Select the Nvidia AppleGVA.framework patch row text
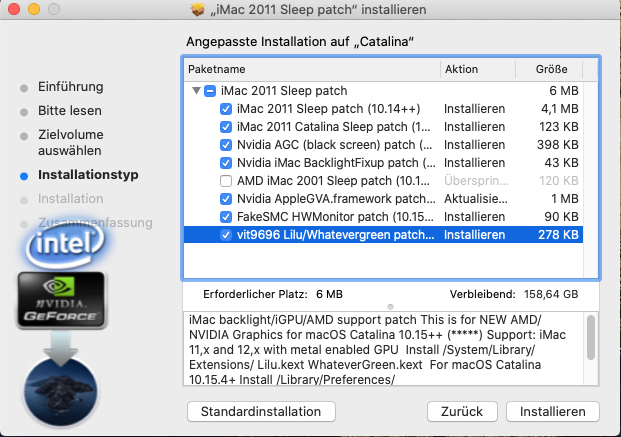 pyautogui.click(x=336, y=199)
